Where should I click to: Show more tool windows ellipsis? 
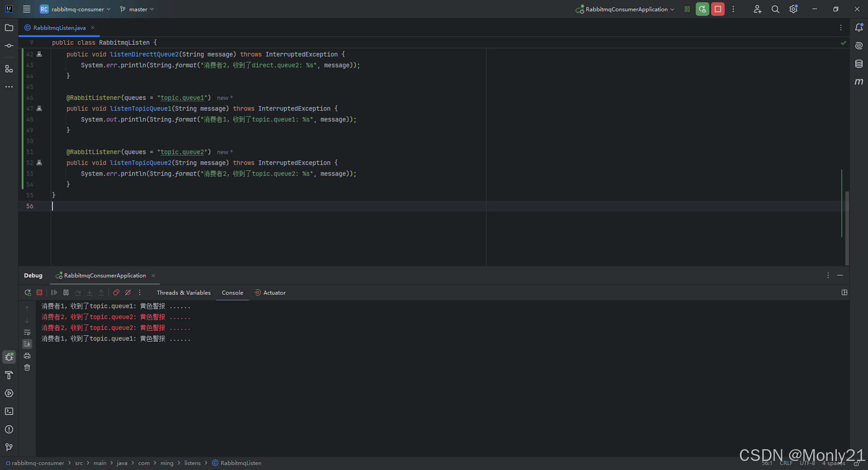pos(9,87)
